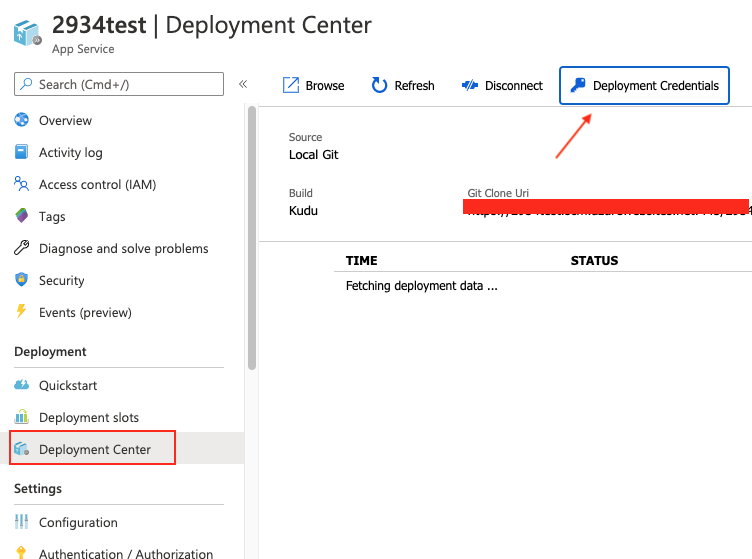This screenshot has width=752, height=559.
Task: Click the 'Settings' section heading
Action: (38, 489)
